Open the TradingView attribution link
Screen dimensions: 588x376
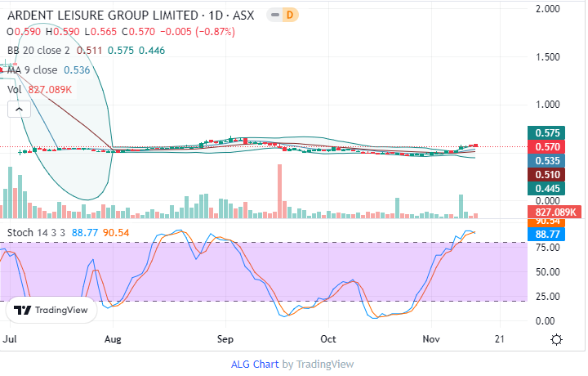coord(325,364)
